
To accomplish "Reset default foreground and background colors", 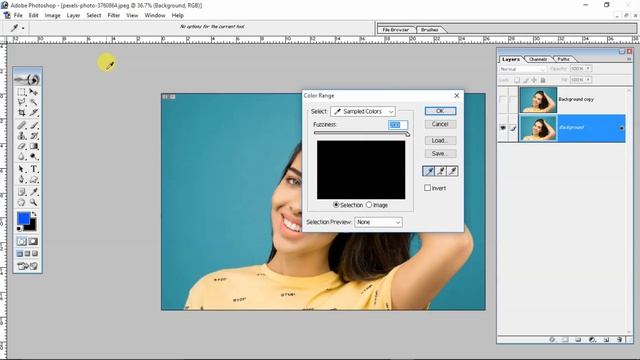I will 19,229.
